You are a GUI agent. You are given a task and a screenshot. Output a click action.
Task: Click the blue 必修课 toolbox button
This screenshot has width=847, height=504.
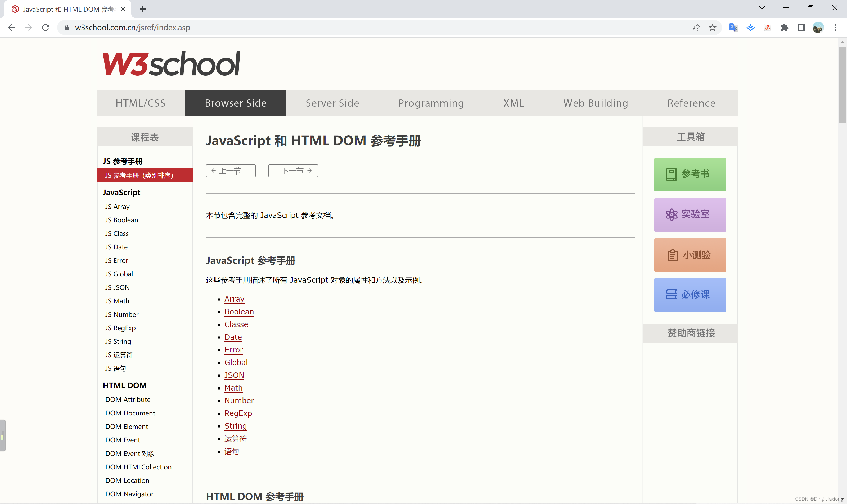[690, 295]
